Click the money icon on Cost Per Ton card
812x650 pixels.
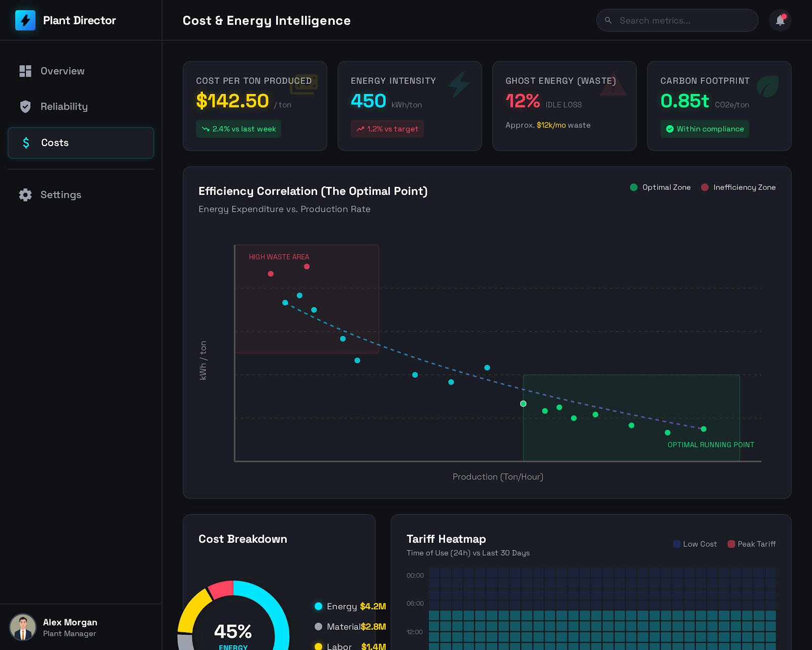[304, 84]
